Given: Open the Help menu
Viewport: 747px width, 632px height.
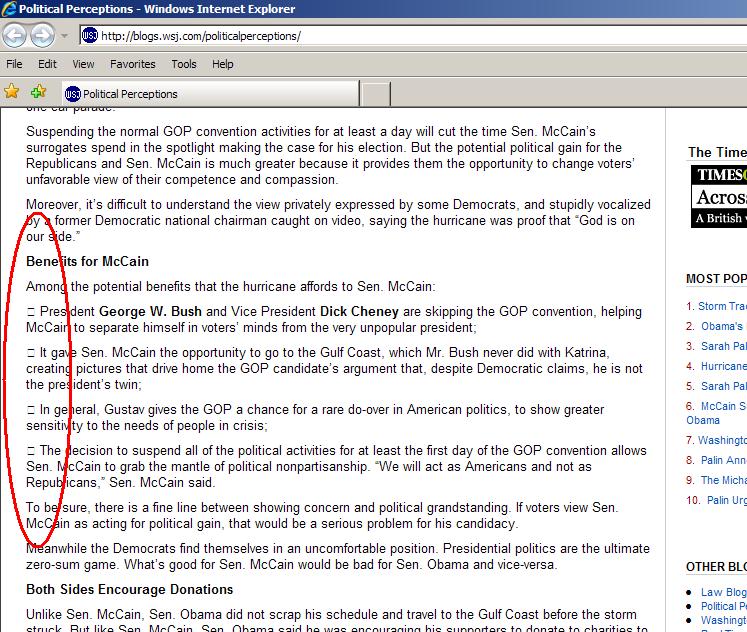Looking at the screenshot, I should [222, 64].
